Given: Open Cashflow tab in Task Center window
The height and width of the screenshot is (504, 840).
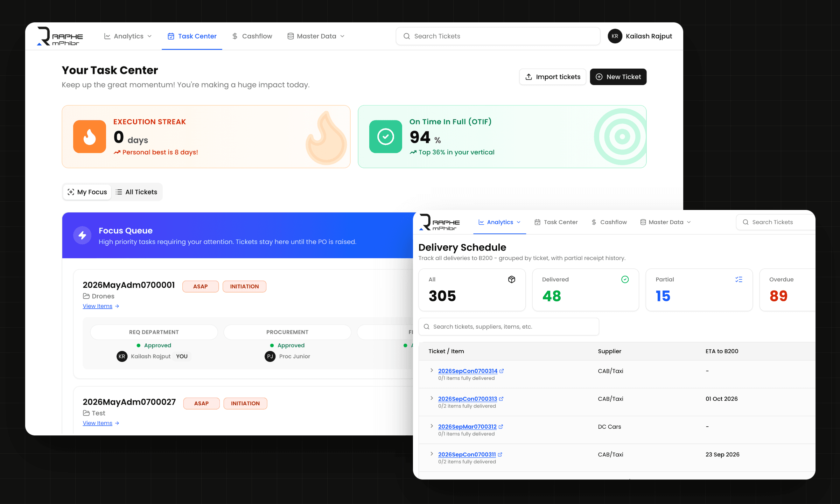Looking at the screenshot, I should pos(252,36).
